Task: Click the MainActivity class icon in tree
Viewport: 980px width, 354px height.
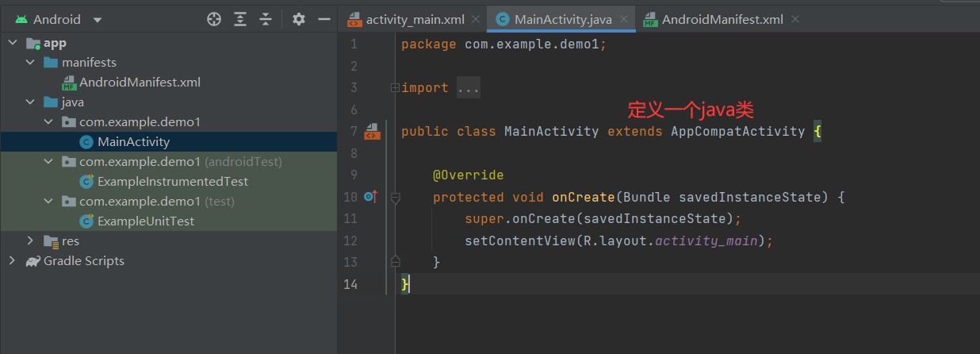Action: (x=87, y=142)
